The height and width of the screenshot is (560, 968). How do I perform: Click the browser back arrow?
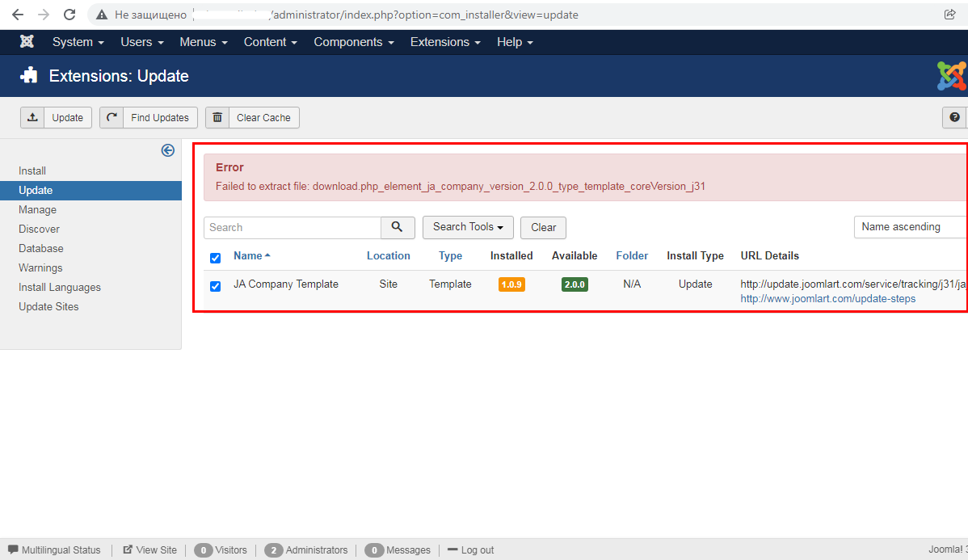click(x=18, y=15)
